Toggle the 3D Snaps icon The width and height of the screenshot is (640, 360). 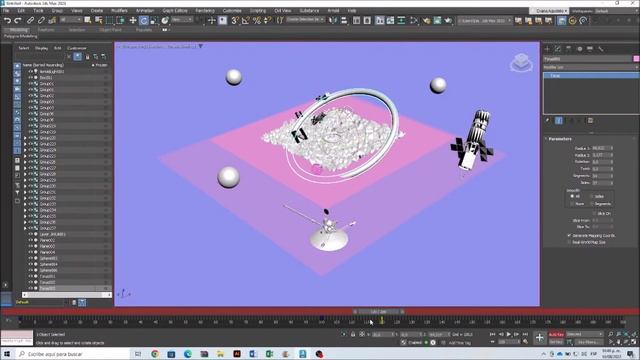(235, 20)
